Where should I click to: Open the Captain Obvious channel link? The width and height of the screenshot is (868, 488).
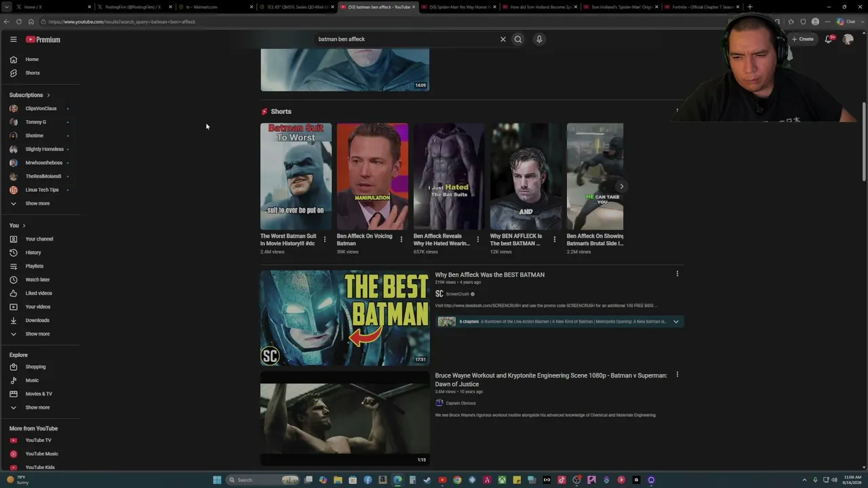[460, 403]
